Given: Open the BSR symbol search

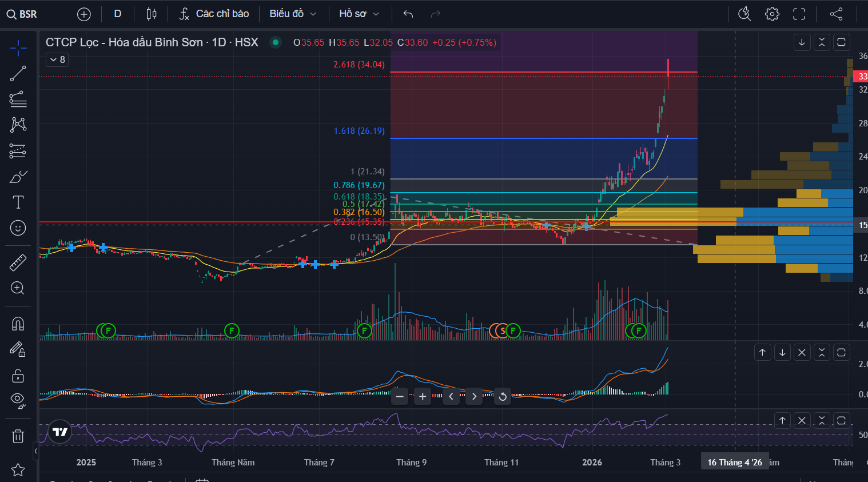Looking at the screenshot, I should (22, 14).
